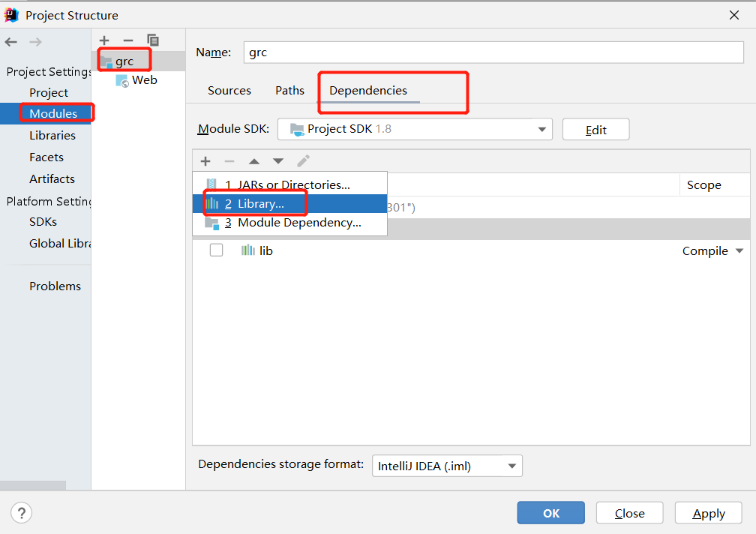Add a new module with plus icon
This screenshot has width=756, height=534.
(104, 40)
